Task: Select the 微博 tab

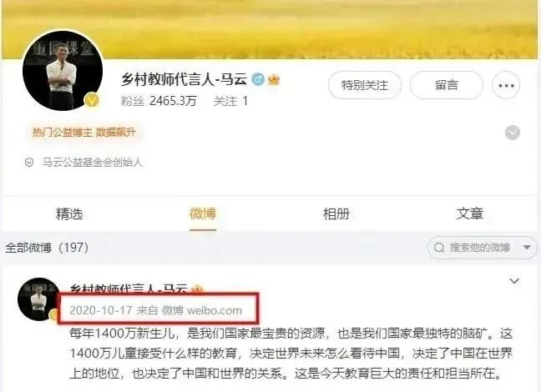Action: tap(203, 214)
